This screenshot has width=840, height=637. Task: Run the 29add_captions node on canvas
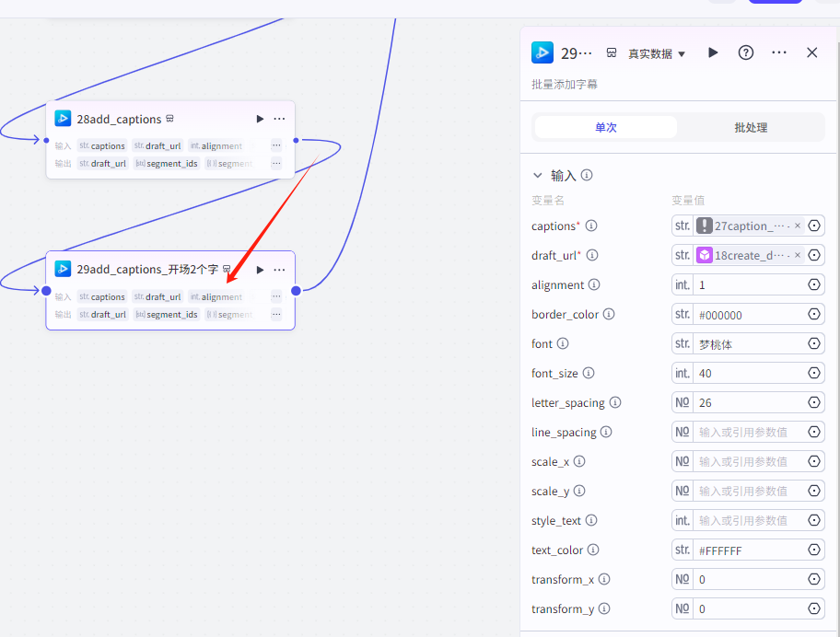pyautogui.click(x=260, y=270)
